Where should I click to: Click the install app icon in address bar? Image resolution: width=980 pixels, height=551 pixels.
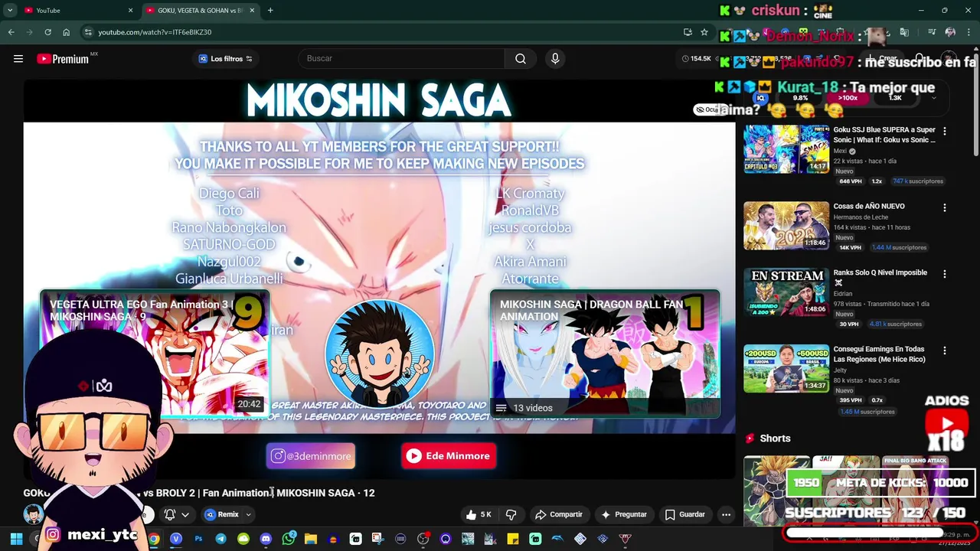coord(688,32)
